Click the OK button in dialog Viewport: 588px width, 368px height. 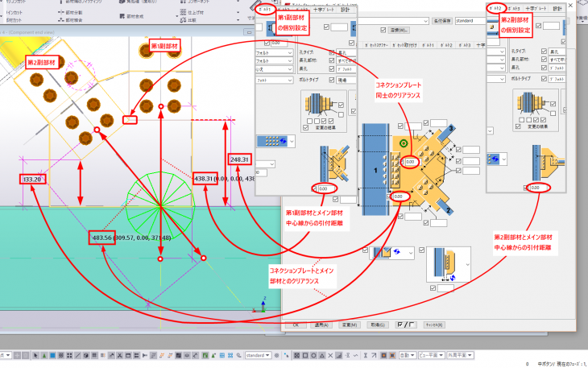tap(296, 325)
